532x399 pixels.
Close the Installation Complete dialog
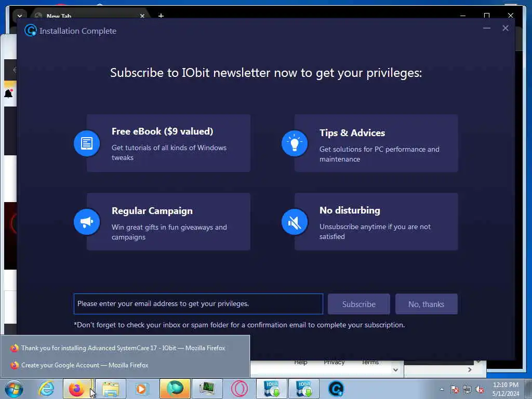[x=505, y=28]
